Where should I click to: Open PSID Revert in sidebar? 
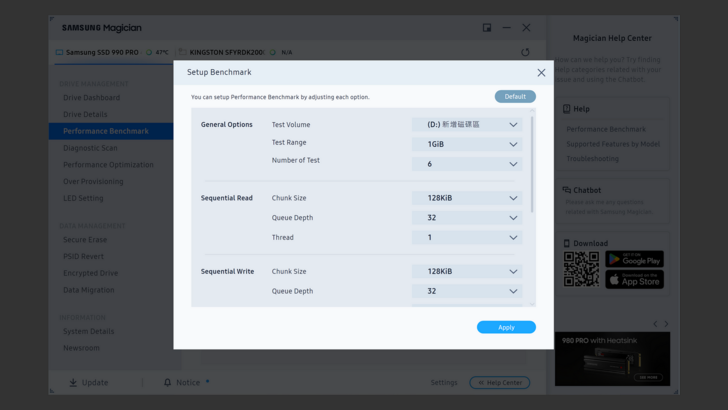point(84,256)
